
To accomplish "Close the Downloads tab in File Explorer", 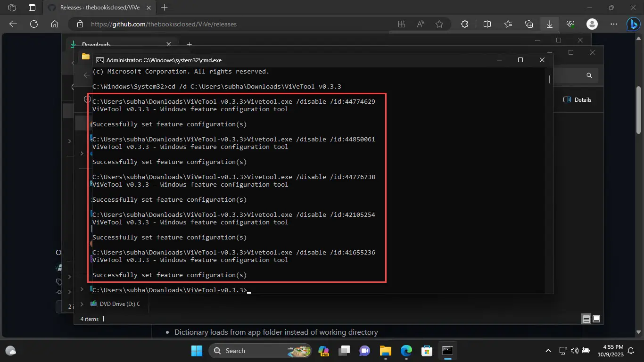I will pyautogui.click(x=169, y=44).
